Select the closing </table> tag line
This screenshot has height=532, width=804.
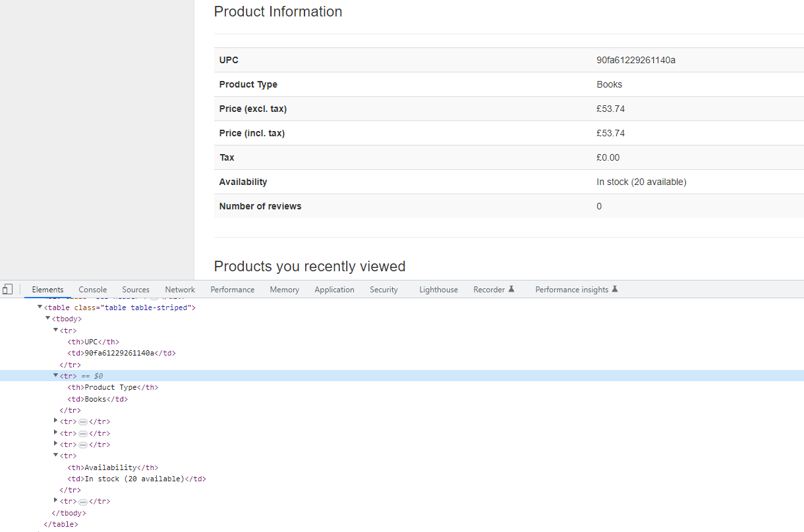(x=61, y=524)
